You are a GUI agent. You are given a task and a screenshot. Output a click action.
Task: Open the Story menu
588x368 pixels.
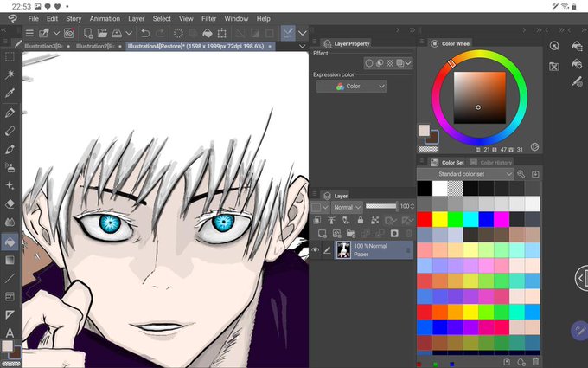(x=73, y=18)
